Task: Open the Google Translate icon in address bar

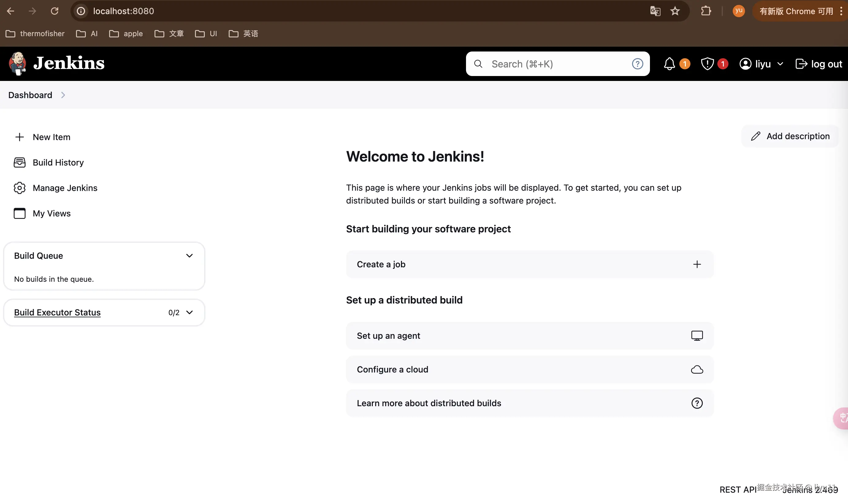Action: [x=655, y=11]
